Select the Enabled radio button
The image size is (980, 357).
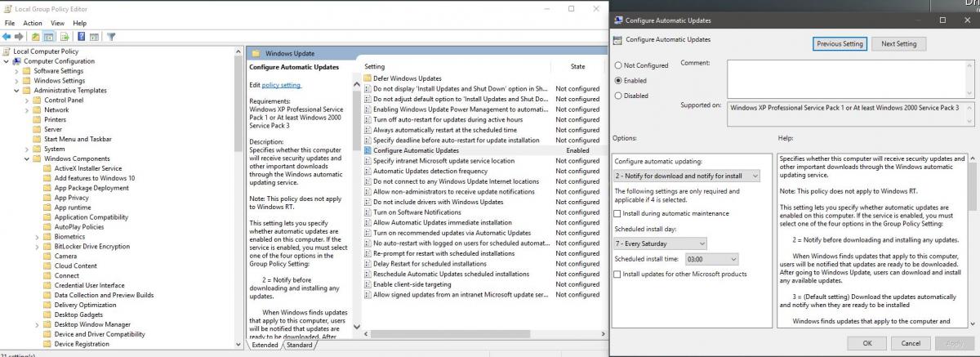[x=618, y=81]
